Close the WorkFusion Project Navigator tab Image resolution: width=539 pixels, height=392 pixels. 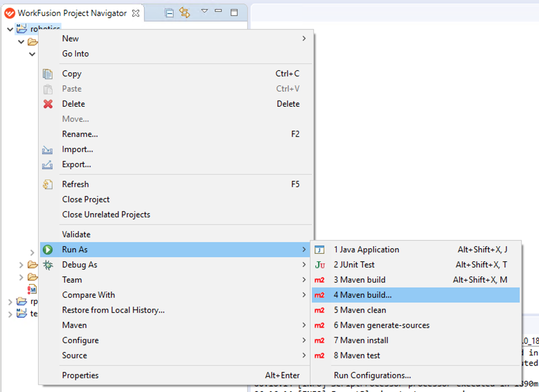tap(136, 13)
